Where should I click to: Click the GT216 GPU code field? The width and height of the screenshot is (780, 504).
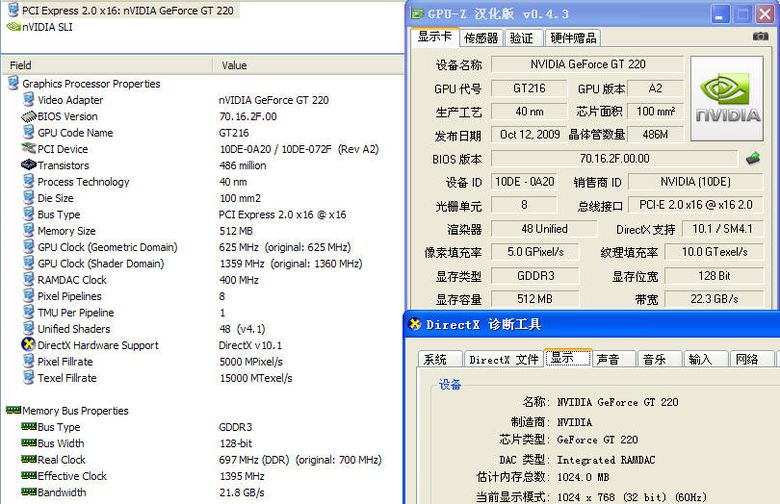(529, 88)
